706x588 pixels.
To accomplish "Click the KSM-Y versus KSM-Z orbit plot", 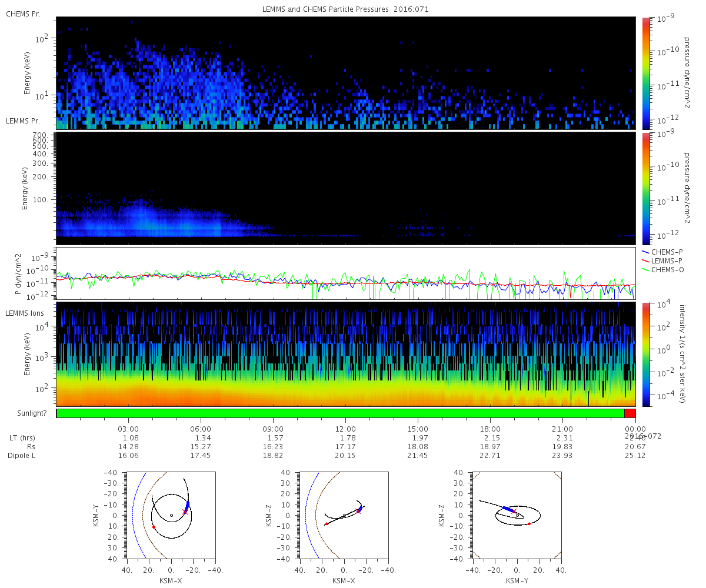I will click(517, 514).
